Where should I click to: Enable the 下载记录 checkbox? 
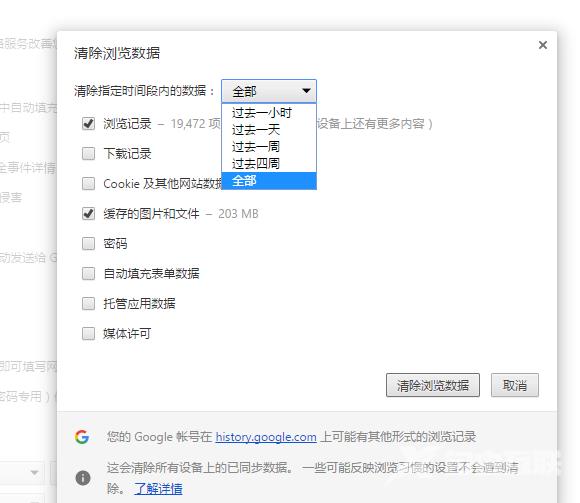coord(88,153)
